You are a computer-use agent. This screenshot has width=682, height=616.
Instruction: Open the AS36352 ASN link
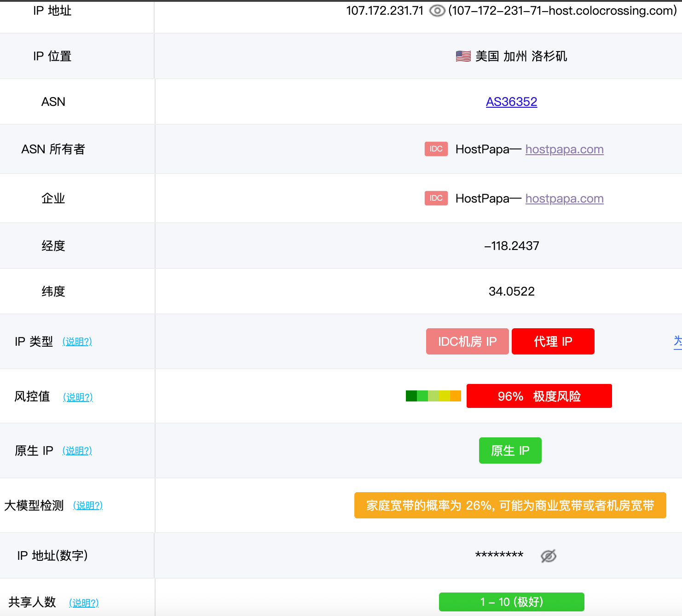[x=511, y=102]
